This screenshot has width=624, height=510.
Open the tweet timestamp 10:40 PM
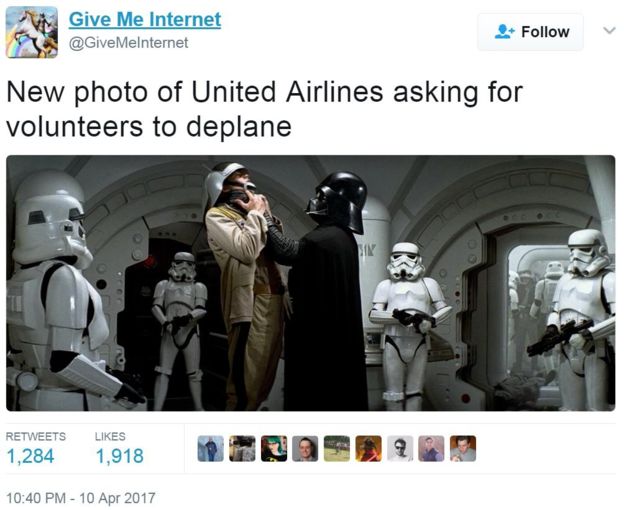pos(81,498)
